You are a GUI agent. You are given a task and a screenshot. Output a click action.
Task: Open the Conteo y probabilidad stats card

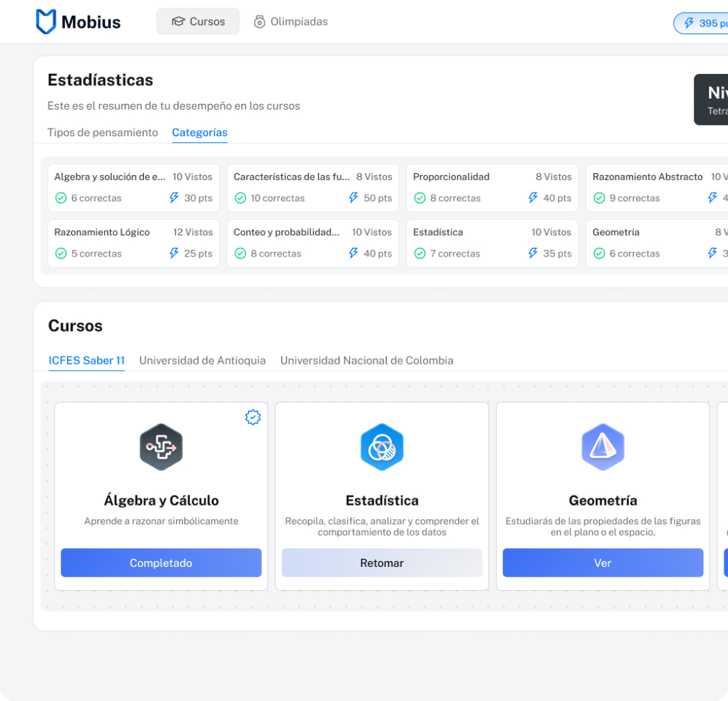(x=312, y=243)
